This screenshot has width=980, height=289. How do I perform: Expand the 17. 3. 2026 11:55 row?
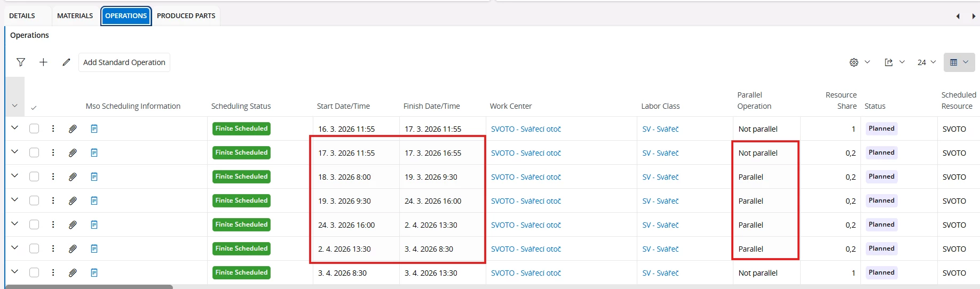pyautogui.click(x=14, y=152)
